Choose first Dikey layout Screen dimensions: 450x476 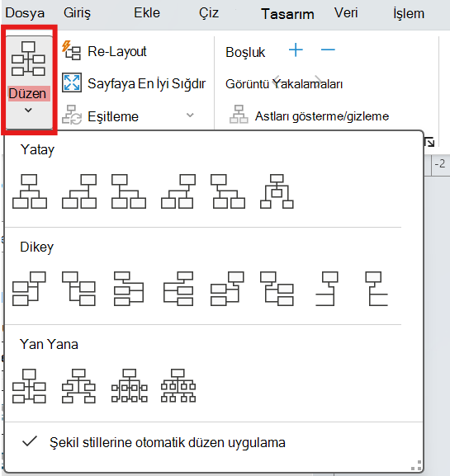click(29, 289)
